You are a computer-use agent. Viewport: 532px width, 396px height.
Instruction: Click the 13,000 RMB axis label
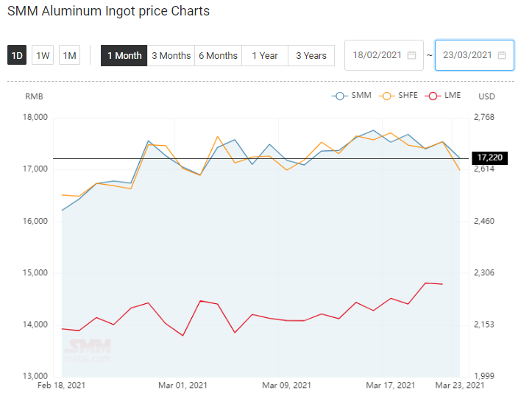point(35,376)
